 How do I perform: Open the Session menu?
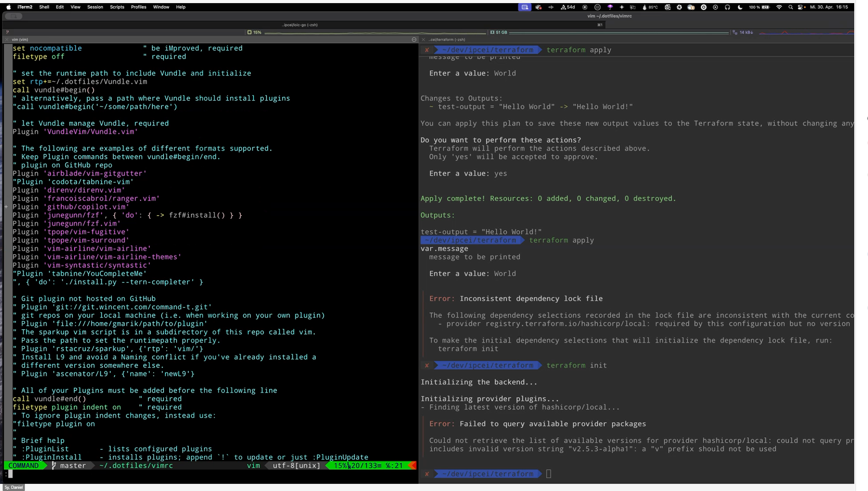[95, 7]
